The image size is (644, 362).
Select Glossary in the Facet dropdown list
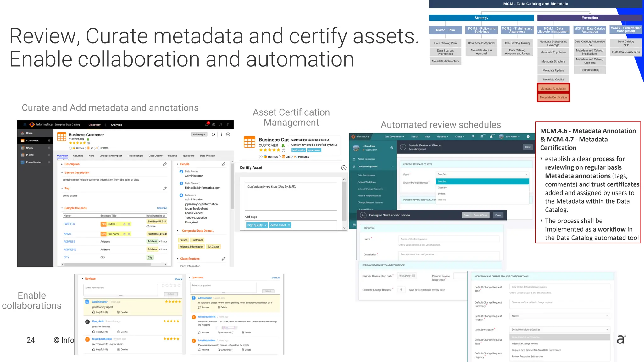pos(482,188)
